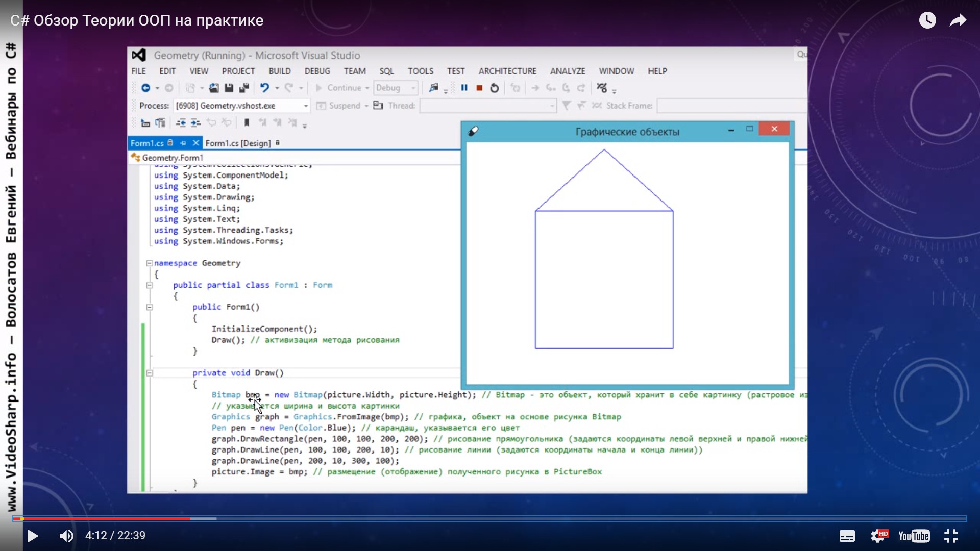Click the Undo arrow icon
This screenshot has width=980, height=551.
coord(264,88)
